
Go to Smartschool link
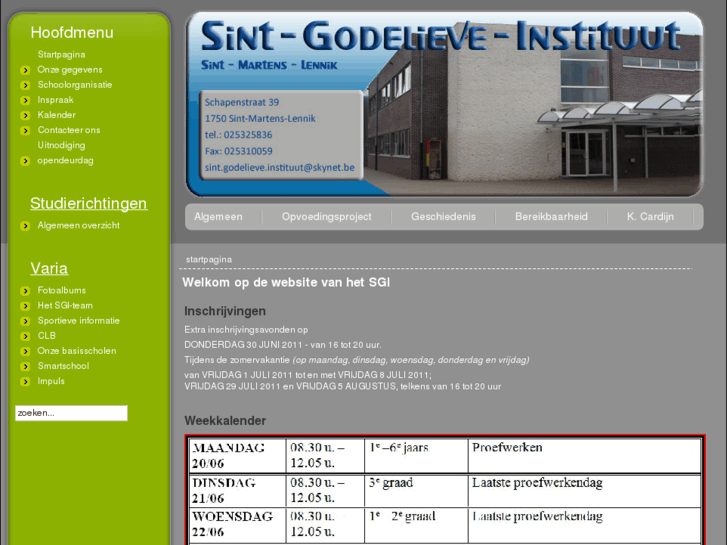click(63, 366)
